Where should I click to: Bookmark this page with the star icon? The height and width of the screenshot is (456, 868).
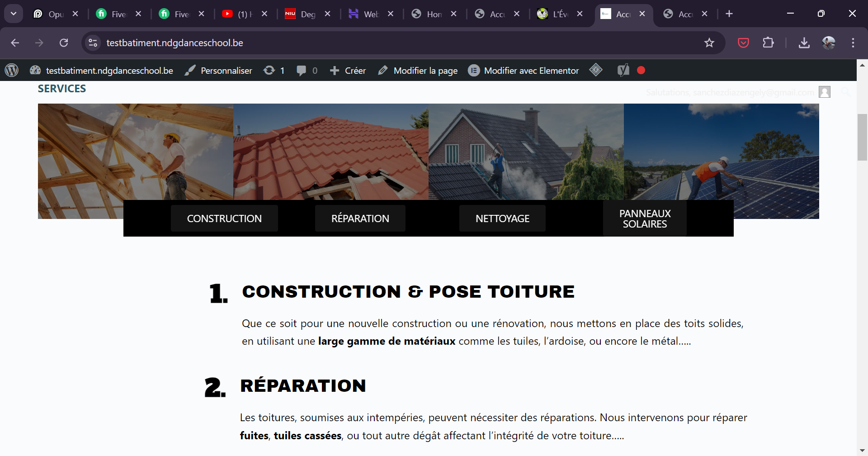click(x=709, y=43)
